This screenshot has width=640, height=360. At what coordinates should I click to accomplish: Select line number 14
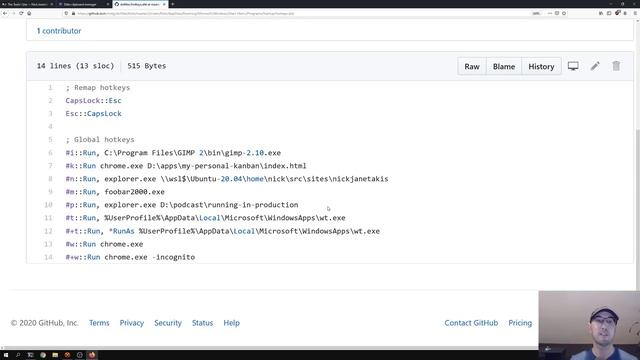point(48,257)
